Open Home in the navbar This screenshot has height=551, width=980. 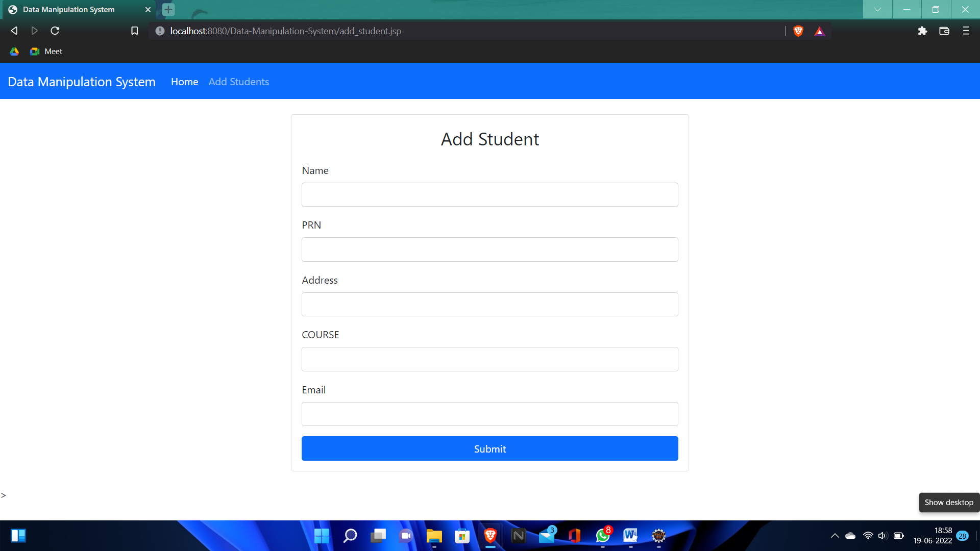point(184,82)
